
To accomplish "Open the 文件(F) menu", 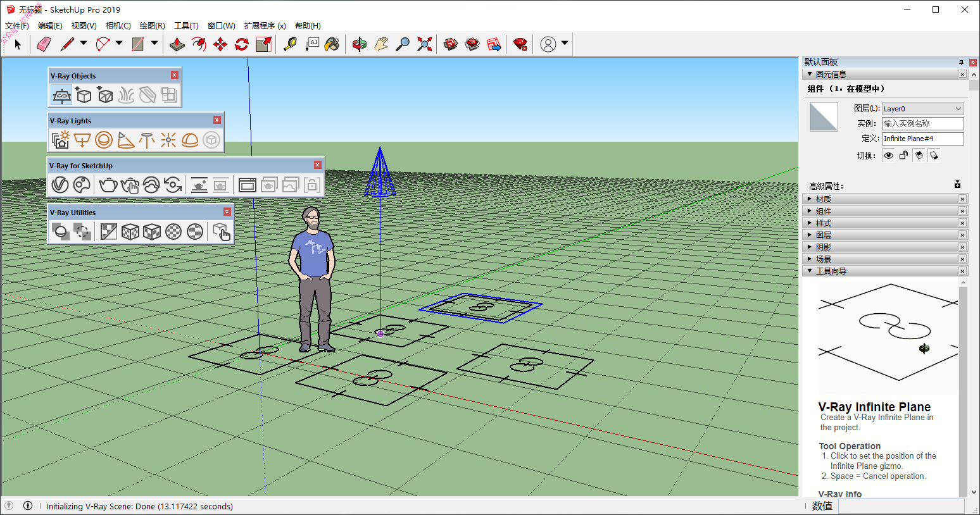I will [17, 26].
